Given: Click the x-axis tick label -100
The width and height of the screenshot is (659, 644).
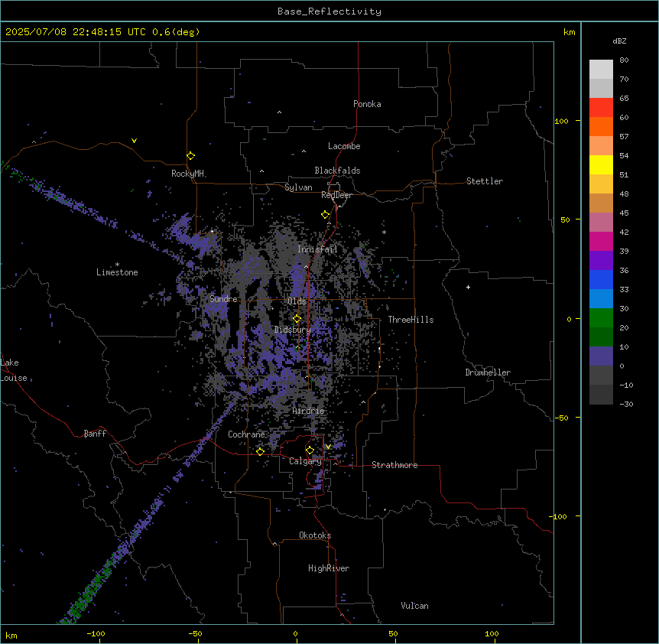Looking at the screenshot, I should click(x=96, y=633).
